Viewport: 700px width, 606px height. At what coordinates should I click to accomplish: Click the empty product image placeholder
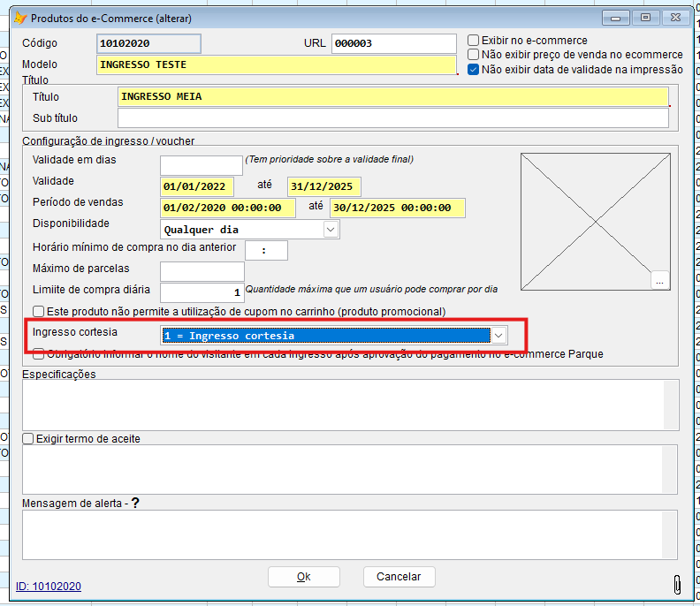point(595,222)
